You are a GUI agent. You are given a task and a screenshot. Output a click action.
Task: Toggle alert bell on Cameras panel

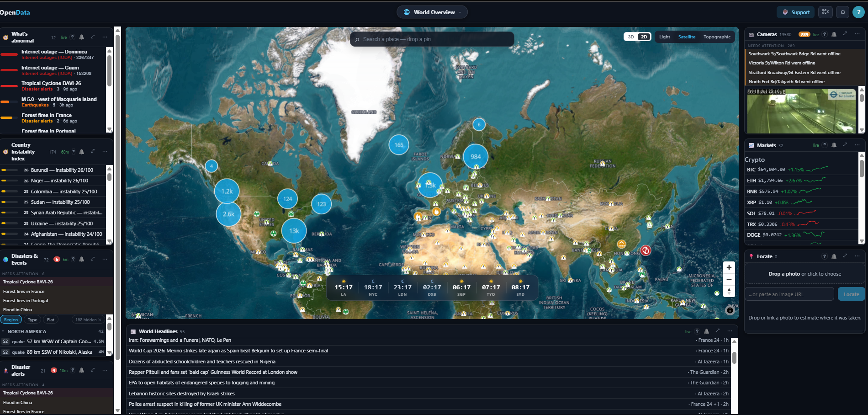tap(834, 34)
